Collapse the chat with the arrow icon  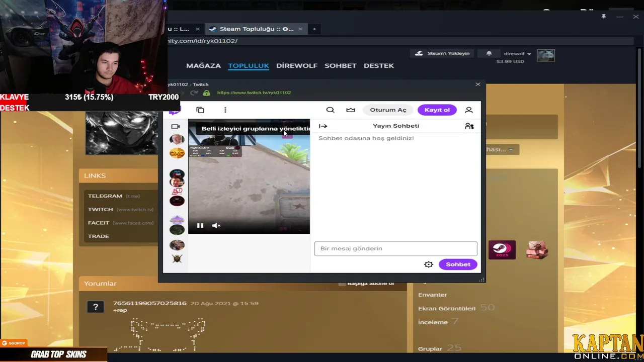[323, 126]
